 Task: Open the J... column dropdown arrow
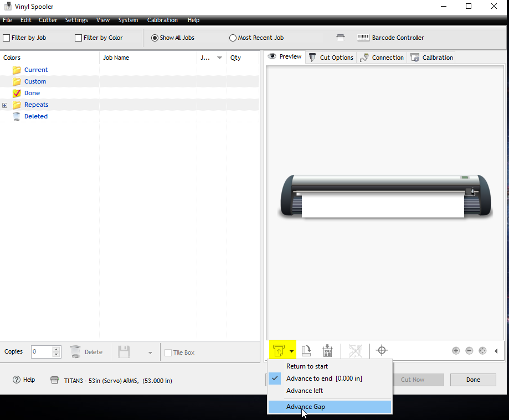(x=219, y=58)
